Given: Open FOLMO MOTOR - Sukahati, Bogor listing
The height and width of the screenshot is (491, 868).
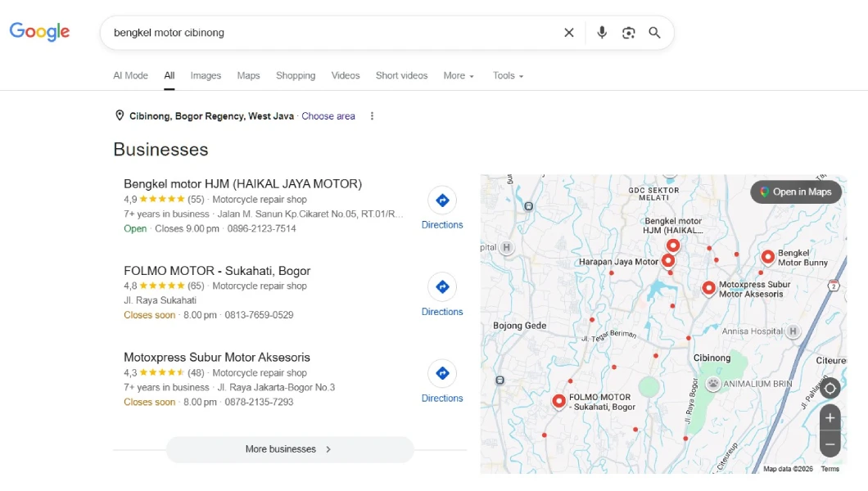Looking at the screenshot, I should pos(217,271).
